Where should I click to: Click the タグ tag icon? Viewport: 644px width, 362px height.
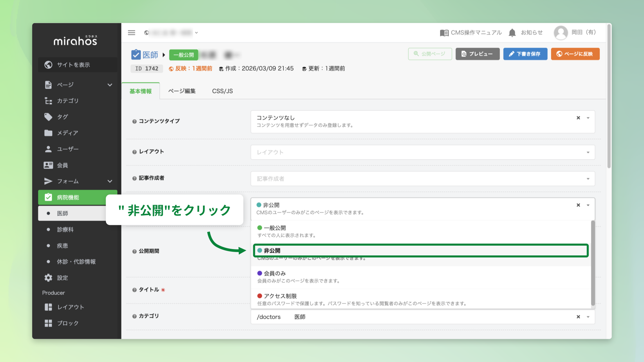point(48,117)
